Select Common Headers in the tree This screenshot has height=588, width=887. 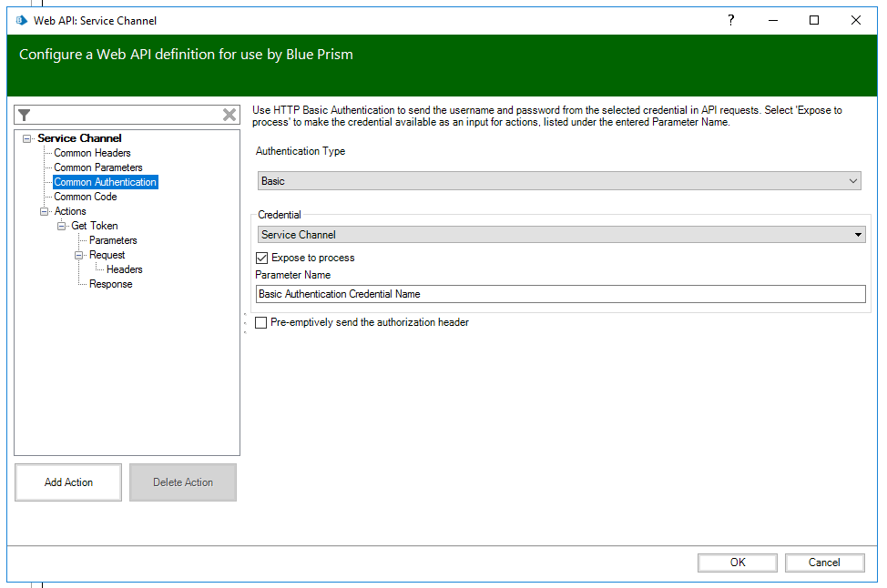pos(92,153)
